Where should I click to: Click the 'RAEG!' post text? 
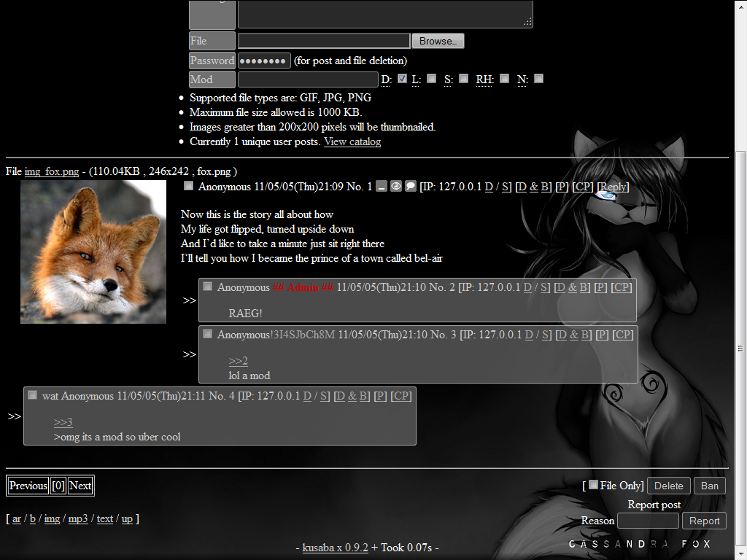point(245,314)
